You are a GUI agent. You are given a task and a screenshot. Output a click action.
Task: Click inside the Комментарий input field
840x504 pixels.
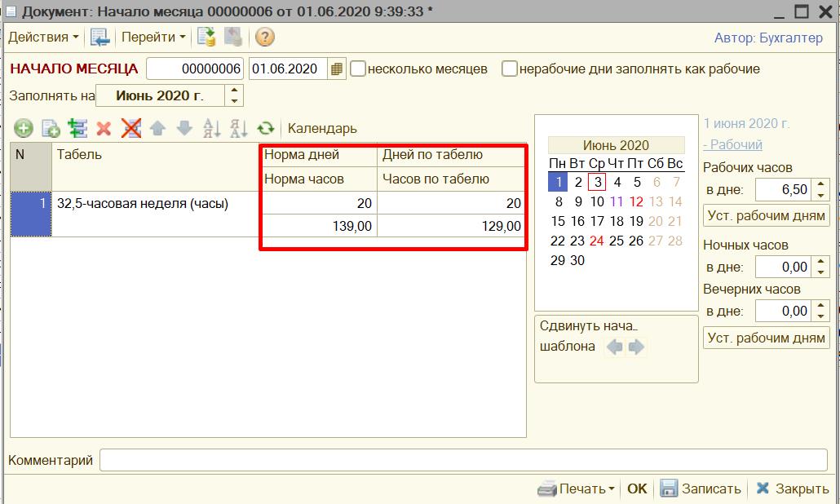[462, 461]
